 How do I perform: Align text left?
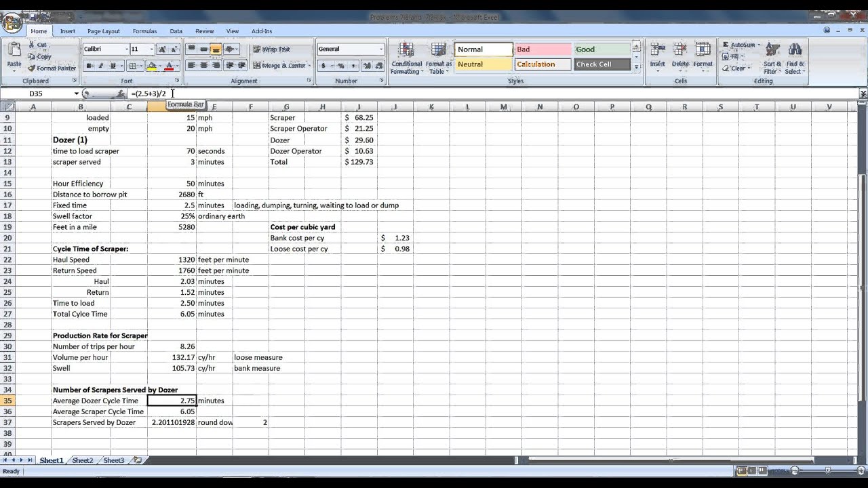pyautogui.click(x=191, y=66)
